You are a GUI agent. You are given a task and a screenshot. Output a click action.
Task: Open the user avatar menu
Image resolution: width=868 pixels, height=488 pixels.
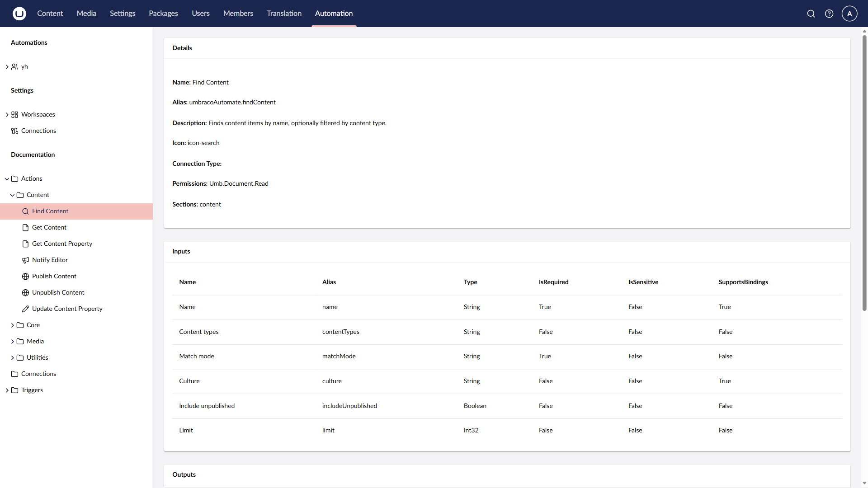(x=849, y=14)
